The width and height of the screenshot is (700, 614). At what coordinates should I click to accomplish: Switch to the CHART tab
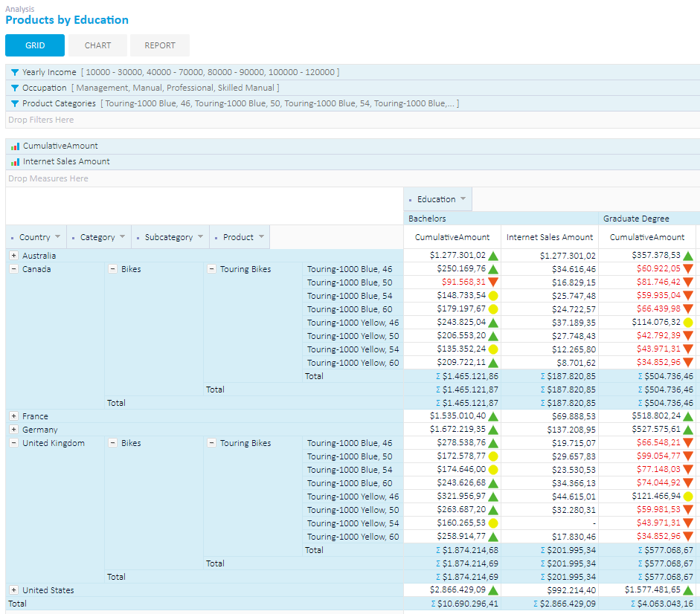point(97,45)
